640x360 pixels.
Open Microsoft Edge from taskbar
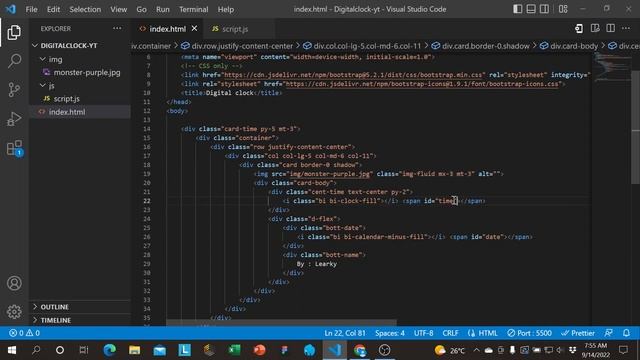pos(109,350)
